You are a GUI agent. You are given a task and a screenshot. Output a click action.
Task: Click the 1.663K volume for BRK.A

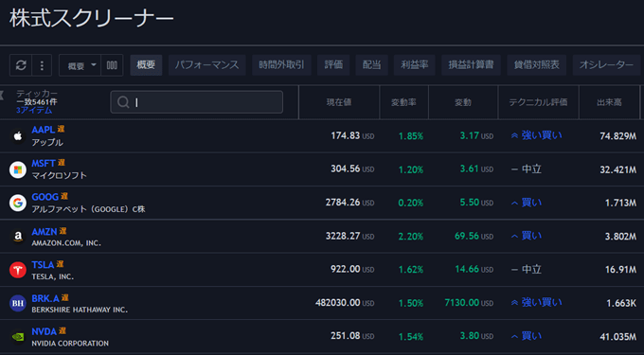621,303
